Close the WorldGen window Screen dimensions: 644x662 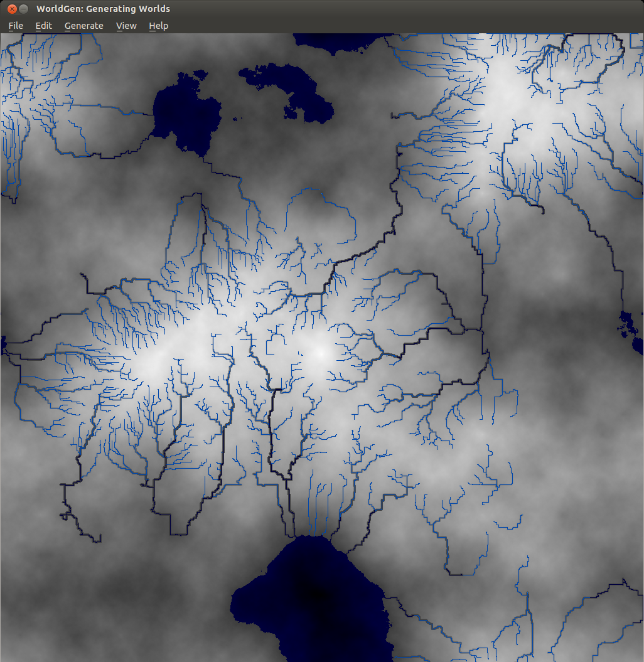pyautogui.click(x=11, y=9)
